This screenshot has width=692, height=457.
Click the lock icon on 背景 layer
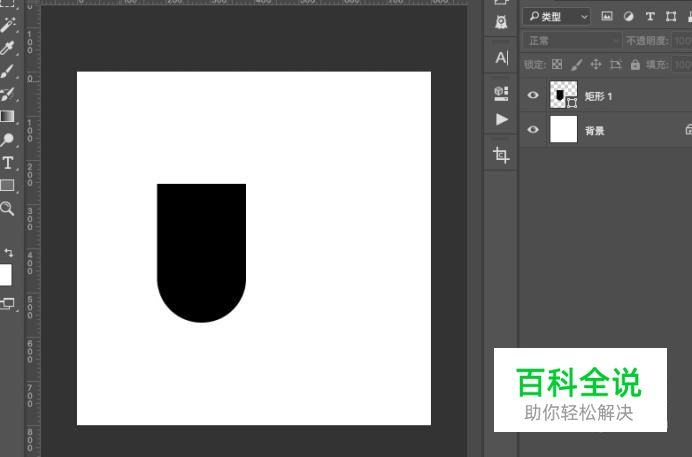688,129
